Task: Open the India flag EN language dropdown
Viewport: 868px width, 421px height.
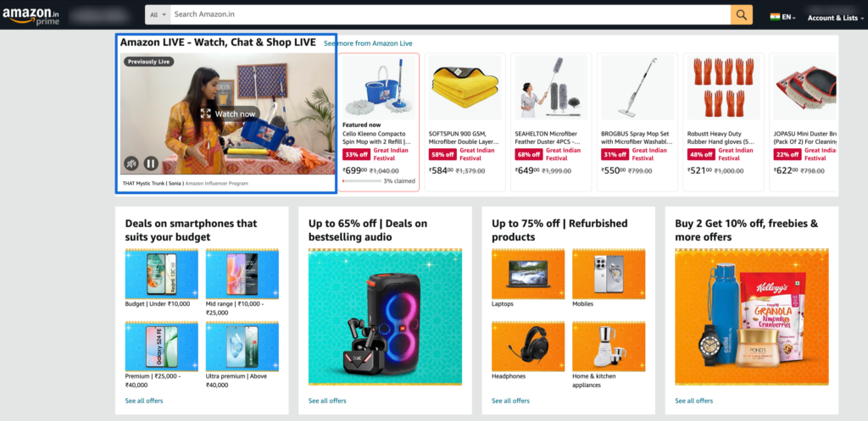Action: (x=782, y=17)
